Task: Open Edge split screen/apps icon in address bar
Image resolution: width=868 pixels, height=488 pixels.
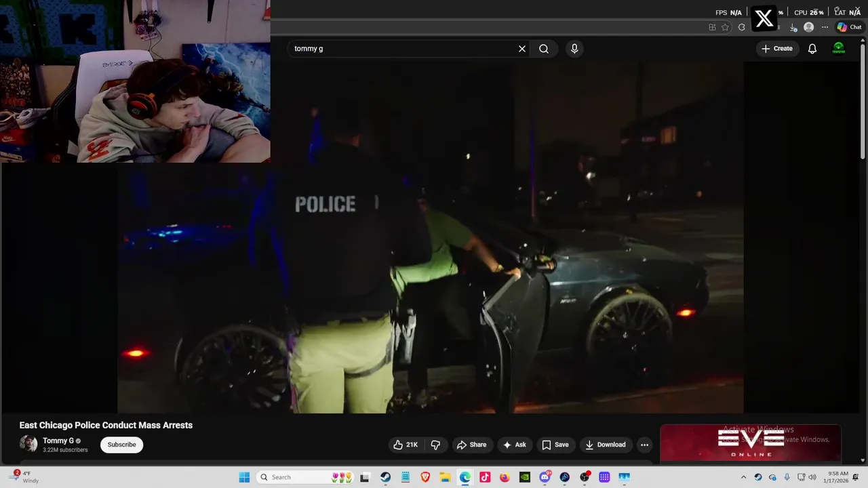Action: click(x=712, y=27)
